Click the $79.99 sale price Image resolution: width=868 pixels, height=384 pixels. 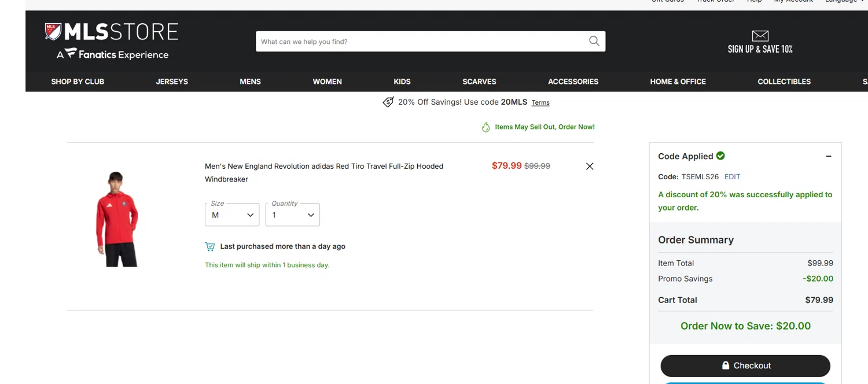coord(506,165)
